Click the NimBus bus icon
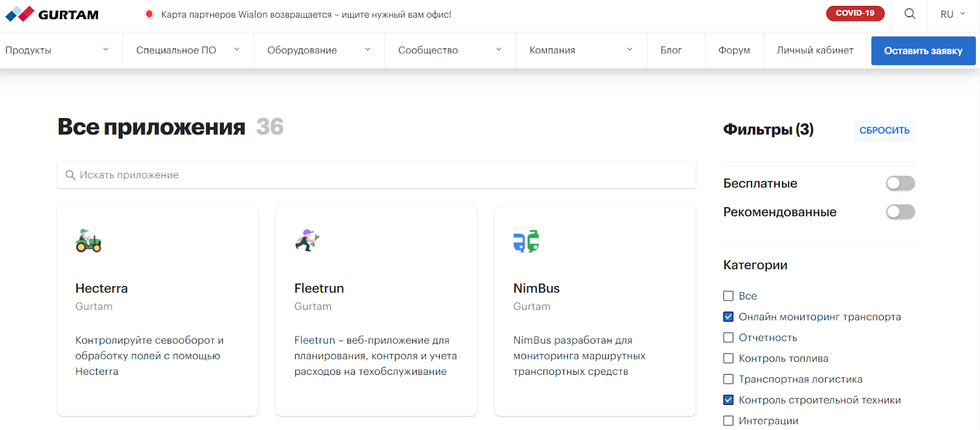 click(526, 241)
